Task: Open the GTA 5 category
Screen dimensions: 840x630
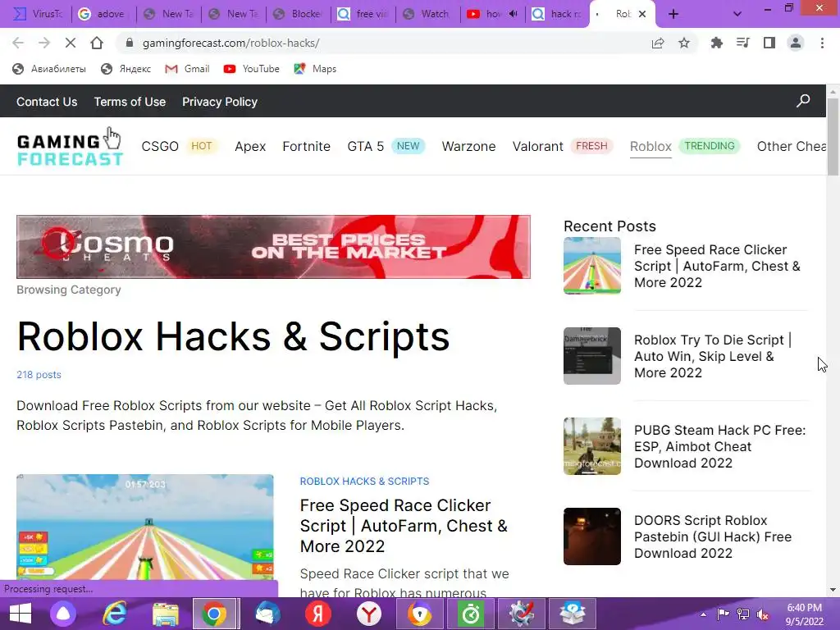Action: (365, 146)
